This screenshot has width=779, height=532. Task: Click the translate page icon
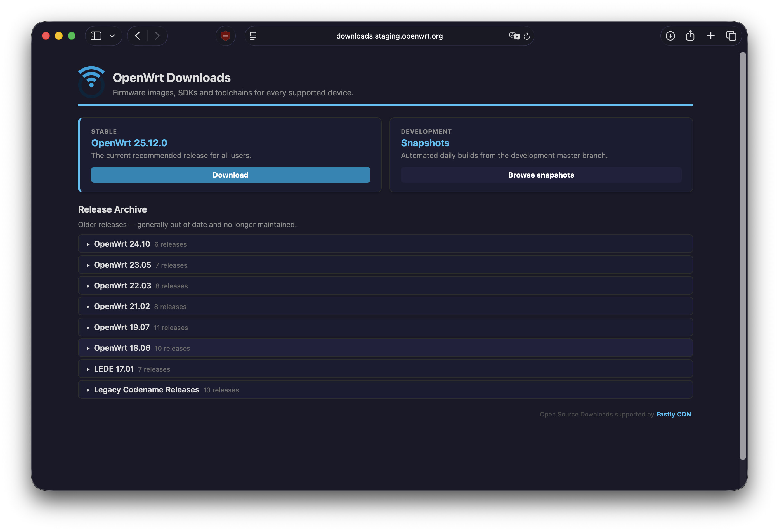coord(514,36)
